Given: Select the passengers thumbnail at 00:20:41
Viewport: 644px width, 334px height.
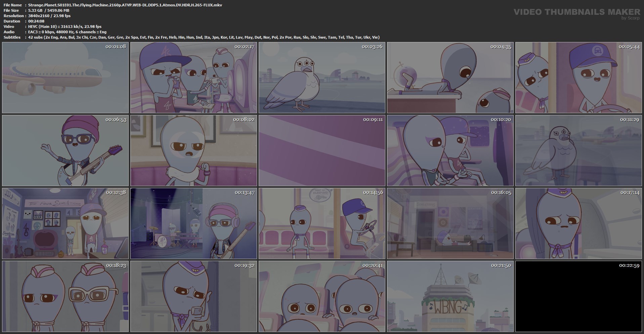Looking at the screenshot, I should click(x=322, y=296).
